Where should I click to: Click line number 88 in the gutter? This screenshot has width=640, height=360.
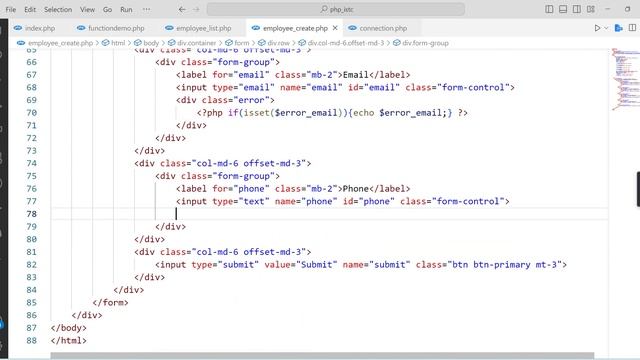pyautogui.click(x=31, y=340)
